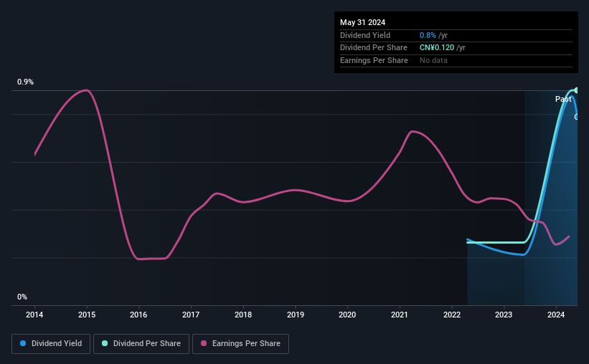Screen dimensions: 589x364
Task: Click the CN¥0.120 dividend per share value
Action: 437,48
